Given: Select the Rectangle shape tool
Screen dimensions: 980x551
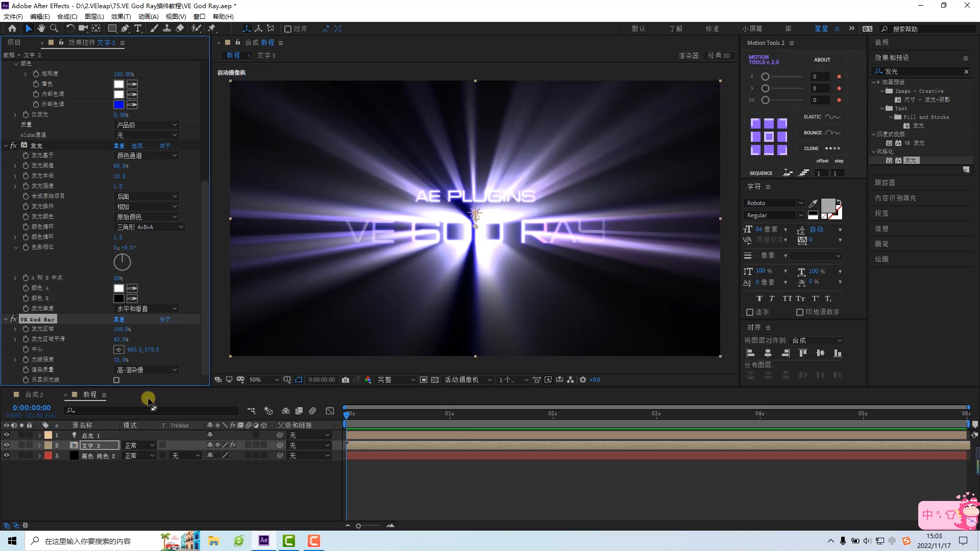Looking at the screenshot, I should (x=112, y=29).
